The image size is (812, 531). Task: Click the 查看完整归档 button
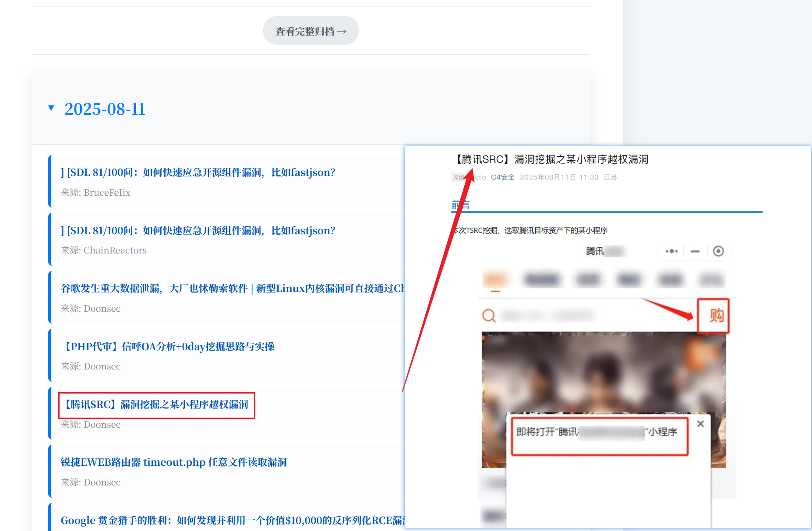pyautogui.click(x=311, y=31)
